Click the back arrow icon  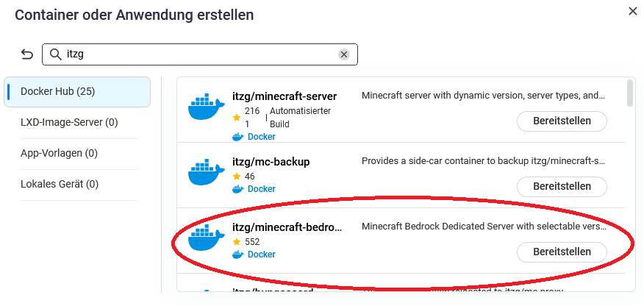click(x=27, y=54)
